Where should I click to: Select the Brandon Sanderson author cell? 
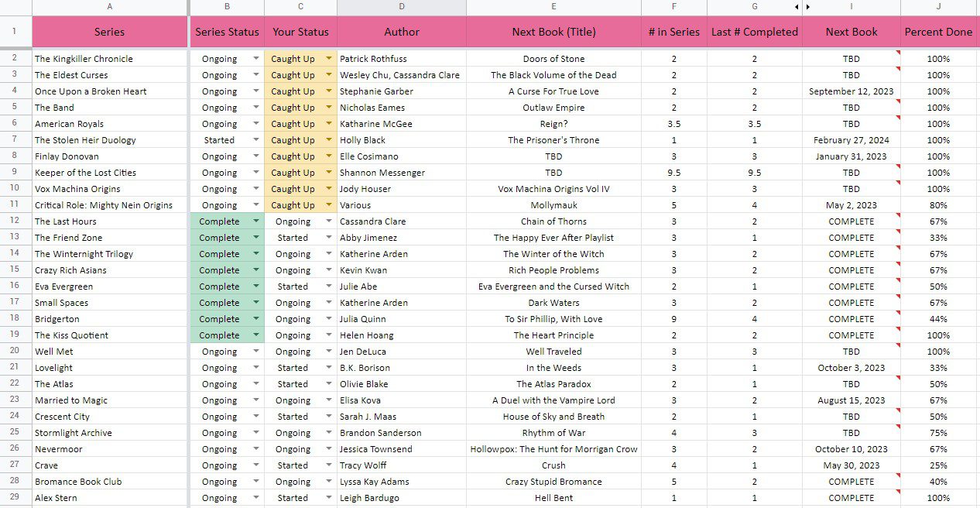(402, 433)
